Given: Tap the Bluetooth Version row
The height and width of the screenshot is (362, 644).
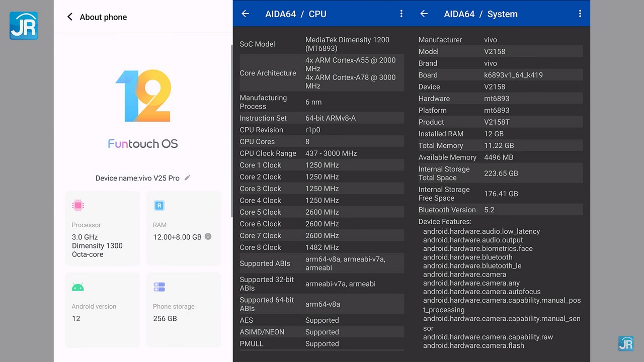Looking at the screenshot, I should [x=500, y=210].
